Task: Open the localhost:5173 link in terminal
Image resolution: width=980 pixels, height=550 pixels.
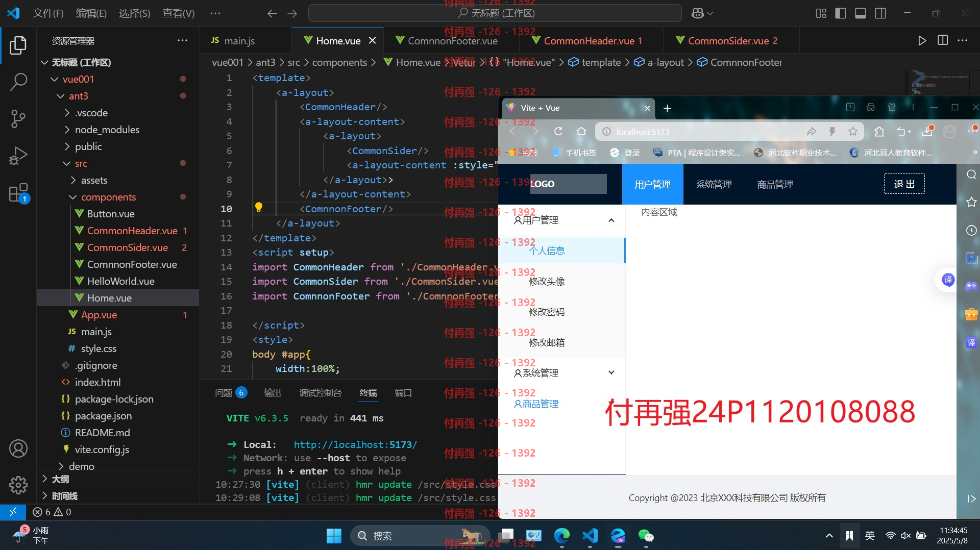Action: tap(355, 444)
